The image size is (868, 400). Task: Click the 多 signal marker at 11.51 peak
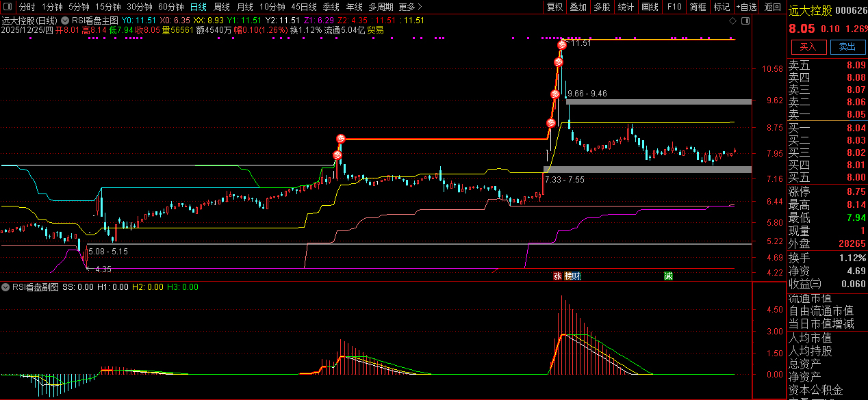point(562,45)
